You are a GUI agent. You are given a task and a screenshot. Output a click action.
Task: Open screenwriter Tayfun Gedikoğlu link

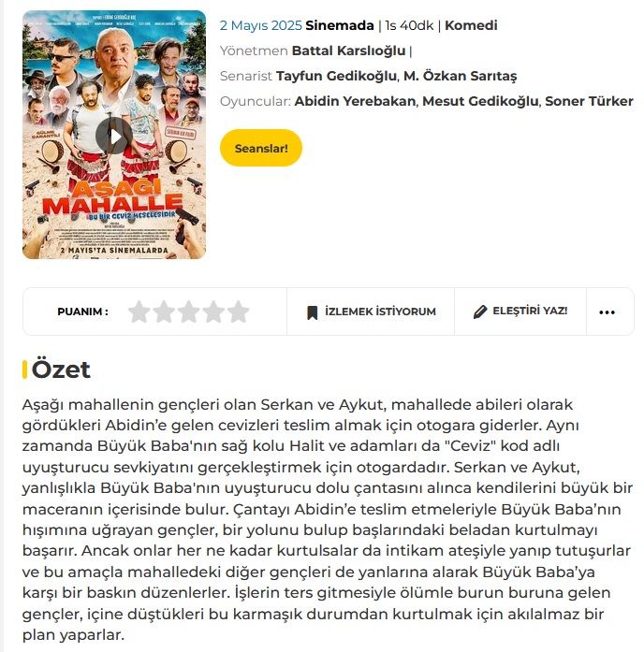336,76
